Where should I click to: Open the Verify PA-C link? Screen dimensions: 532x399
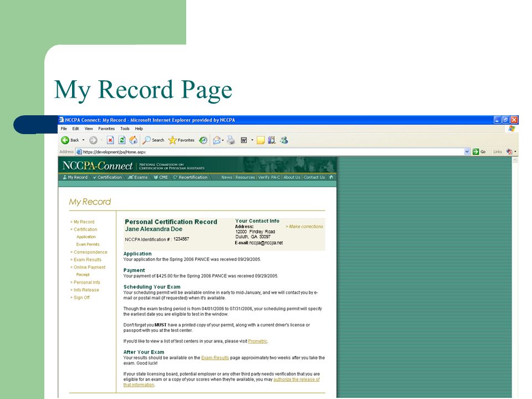269,177
